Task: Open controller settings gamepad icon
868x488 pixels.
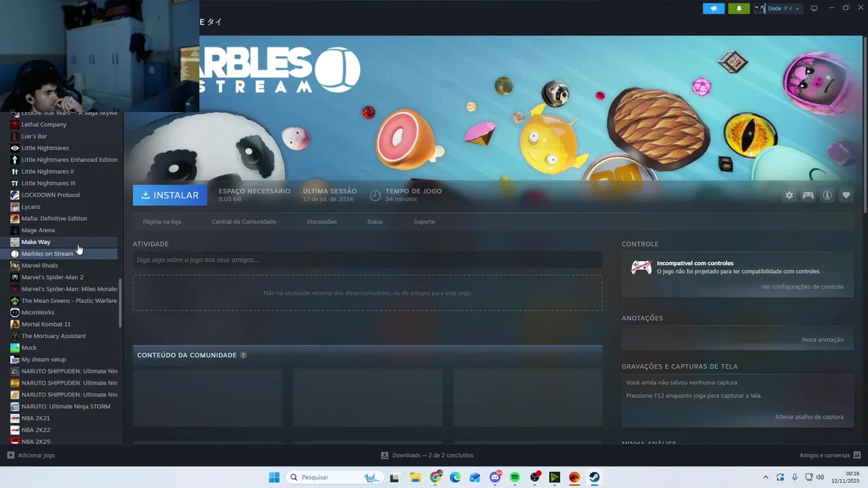Action: click(808, 195)
